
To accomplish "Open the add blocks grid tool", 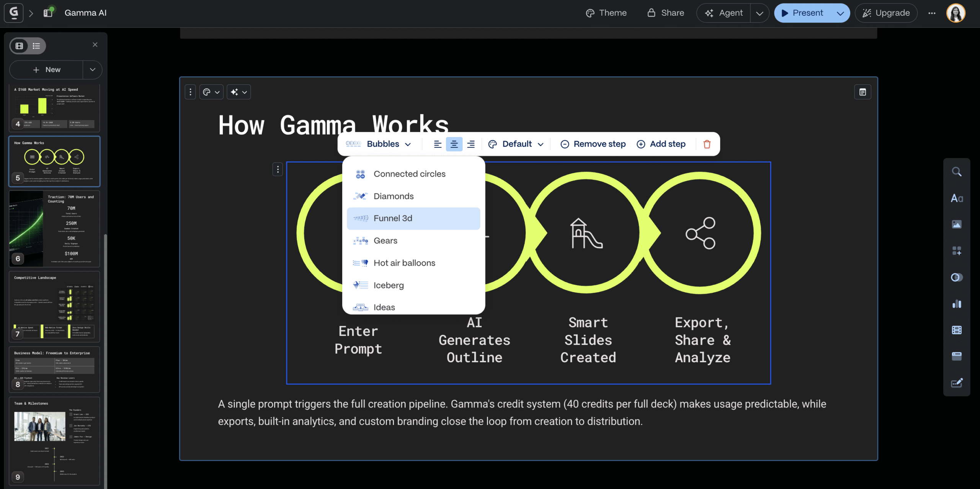I will pos(957,251).
